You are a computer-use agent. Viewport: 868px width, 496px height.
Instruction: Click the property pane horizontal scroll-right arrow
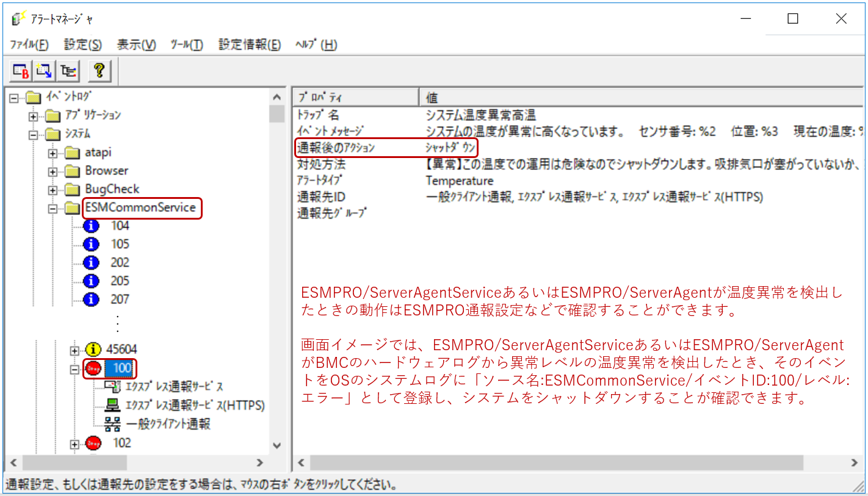pyautogui.click(x=856, y=462)
